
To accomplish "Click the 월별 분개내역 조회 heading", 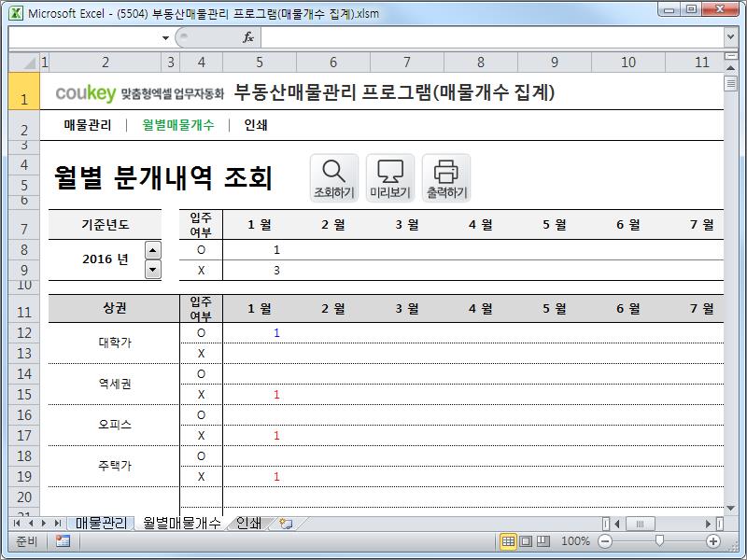I will click(162, 177).
